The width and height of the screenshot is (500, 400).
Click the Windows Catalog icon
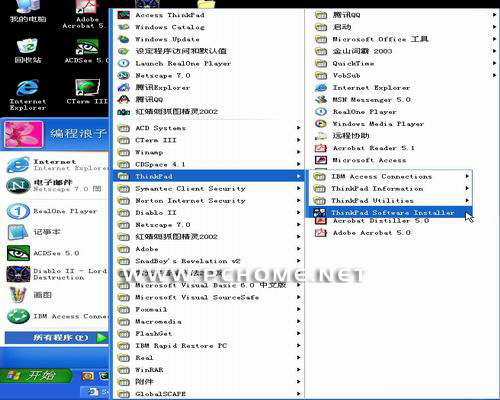pos(123,27)
